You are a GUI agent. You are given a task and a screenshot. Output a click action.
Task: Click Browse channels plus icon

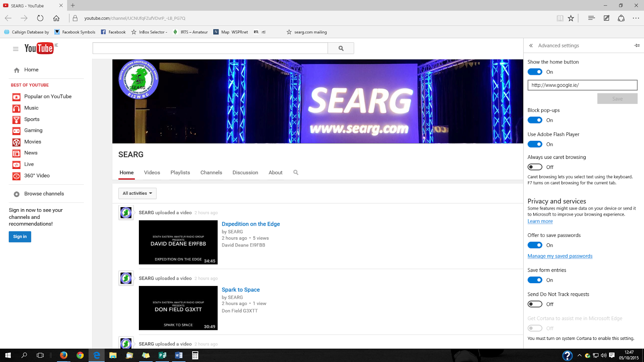(x=17, y=194)
